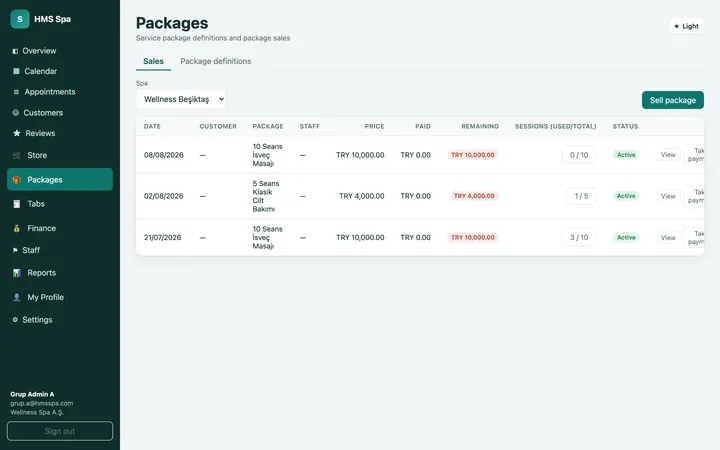This screenshot has height=450, width=720.
Task: Click the Active status on 08/08/2026 row
Action: [x=626, y=155]
